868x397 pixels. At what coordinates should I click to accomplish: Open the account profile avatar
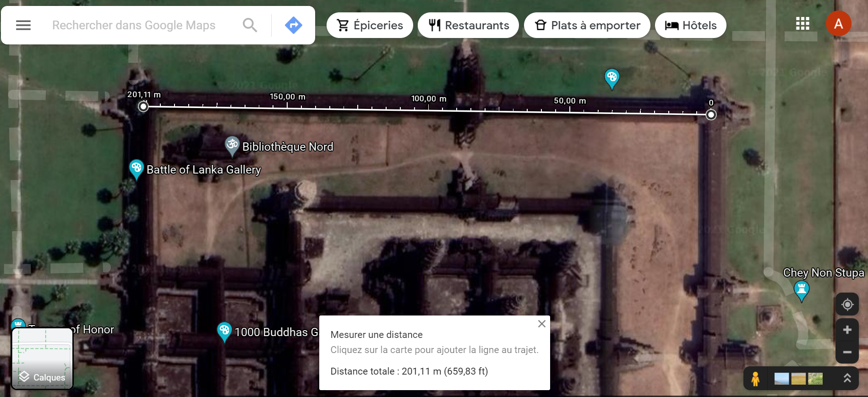tap(838, 24)
